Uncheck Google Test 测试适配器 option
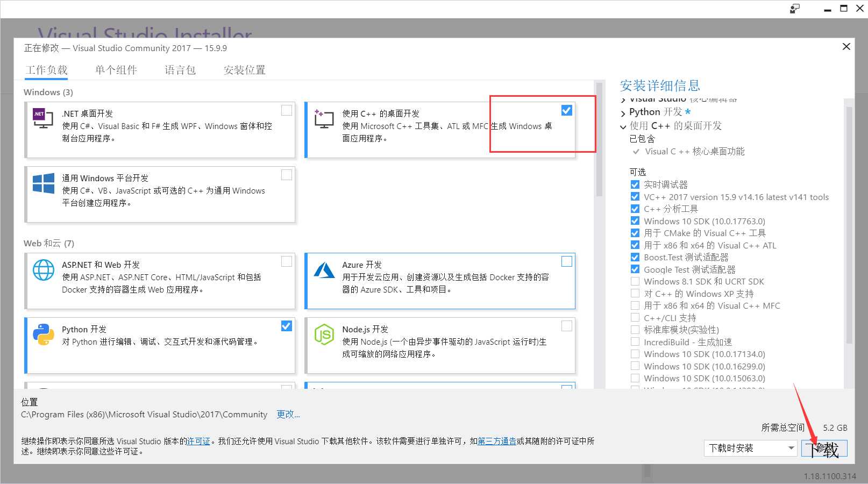 point(635,269)
